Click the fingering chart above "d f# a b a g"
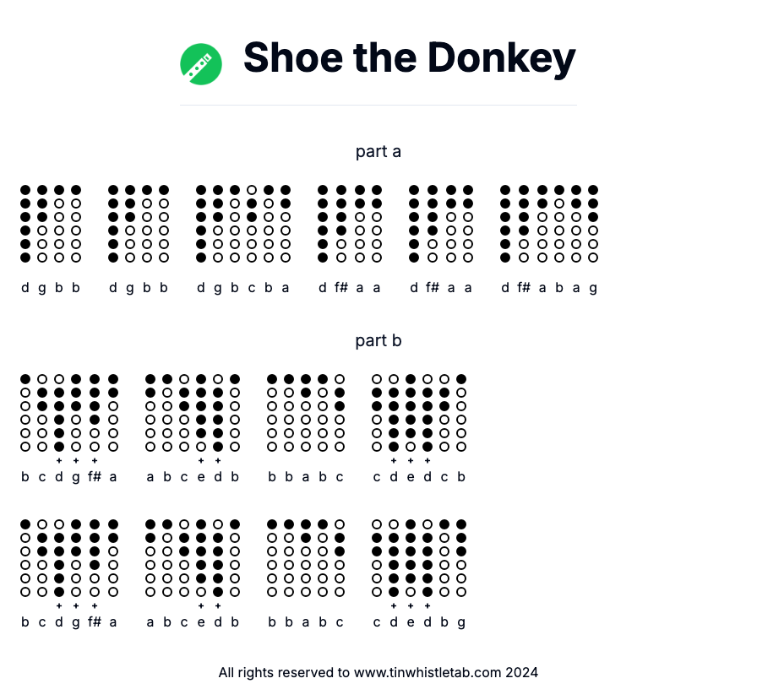This screenshot has width=757, height=700. 549,224
